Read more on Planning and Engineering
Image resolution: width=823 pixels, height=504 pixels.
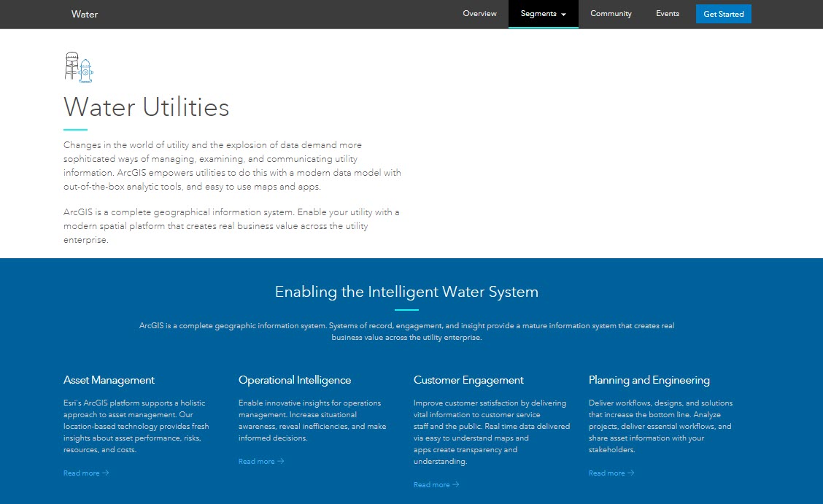607,473
